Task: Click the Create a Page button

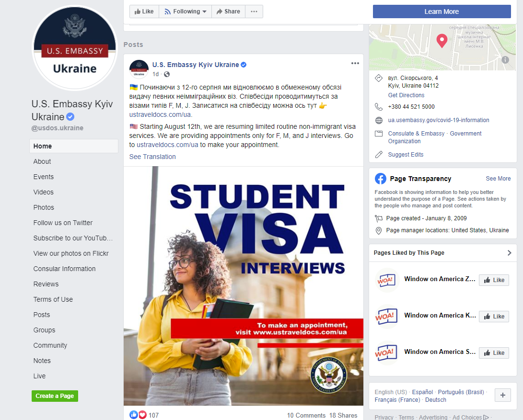Action: click(x=55, y=396)
